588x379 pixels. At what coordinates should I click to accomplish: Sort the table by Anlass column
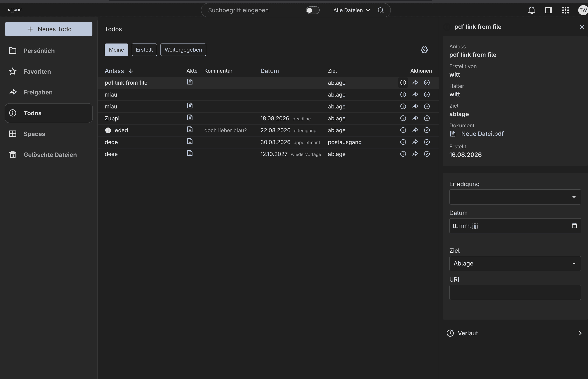pos(119,71)
